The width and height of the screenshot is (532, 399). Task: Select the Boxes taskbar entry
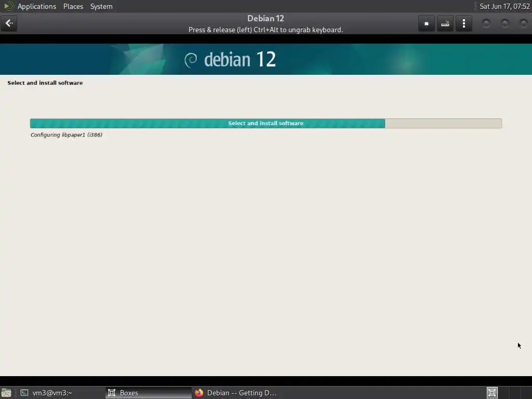pyautogui.click(x=148, y=393)
